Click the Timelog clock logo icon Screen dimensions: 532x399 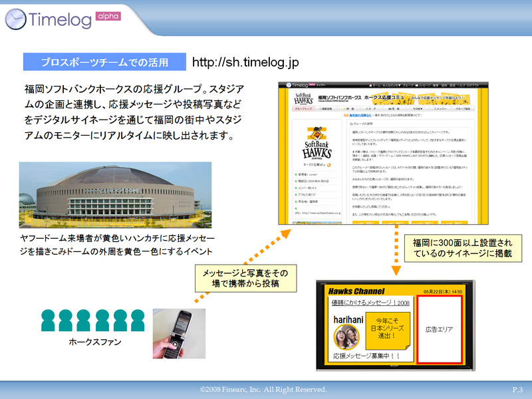pos(15,19)
